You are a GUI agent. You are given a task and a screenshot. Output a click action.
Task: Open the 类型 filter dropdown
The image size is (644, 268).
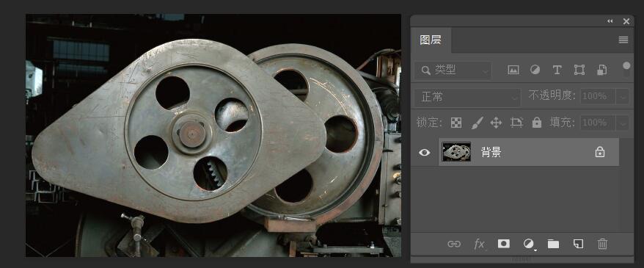coord(453,70)
